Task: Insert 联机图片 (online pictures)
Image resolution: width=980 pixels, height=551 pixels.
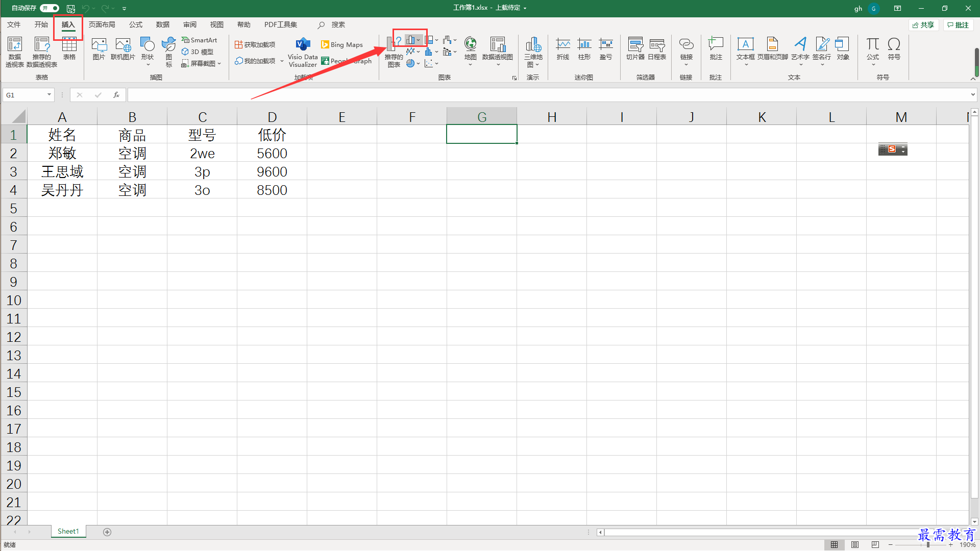Action: pyautogui.click(x=123, y=49)
